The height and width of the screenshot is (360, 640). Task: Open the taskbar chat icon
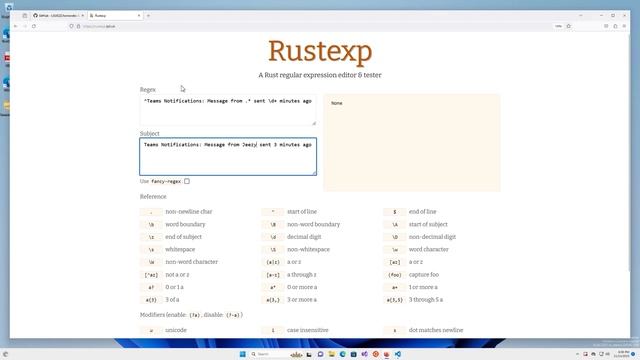click(320, 354)
